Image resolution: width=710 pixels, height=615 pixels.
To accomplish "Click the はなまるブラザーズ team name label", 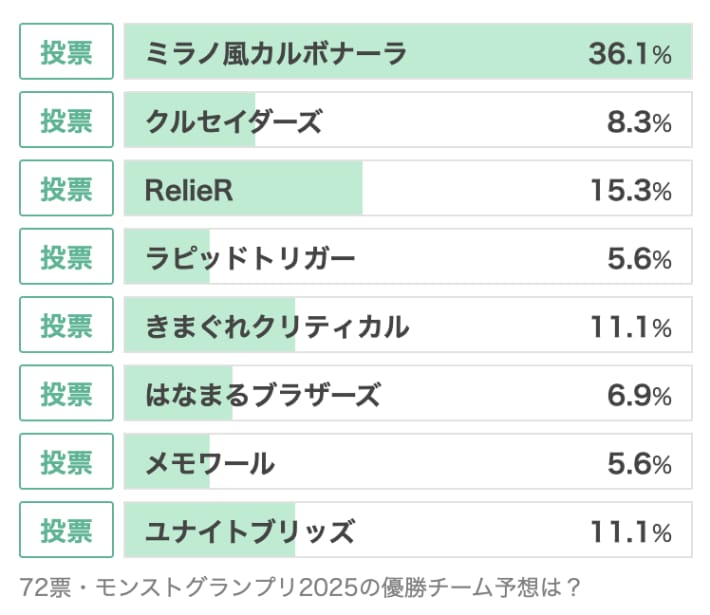I will [262, 394].
